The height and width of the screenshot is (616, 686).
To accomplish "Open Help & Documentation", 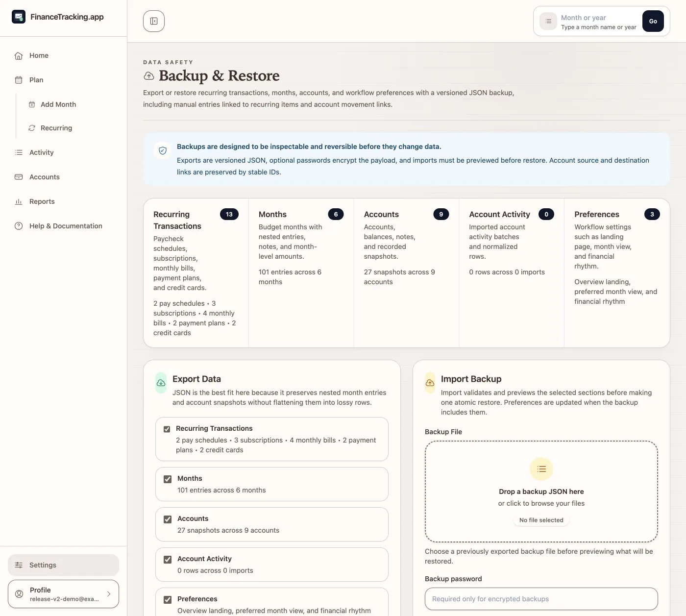I will point(64,226).
